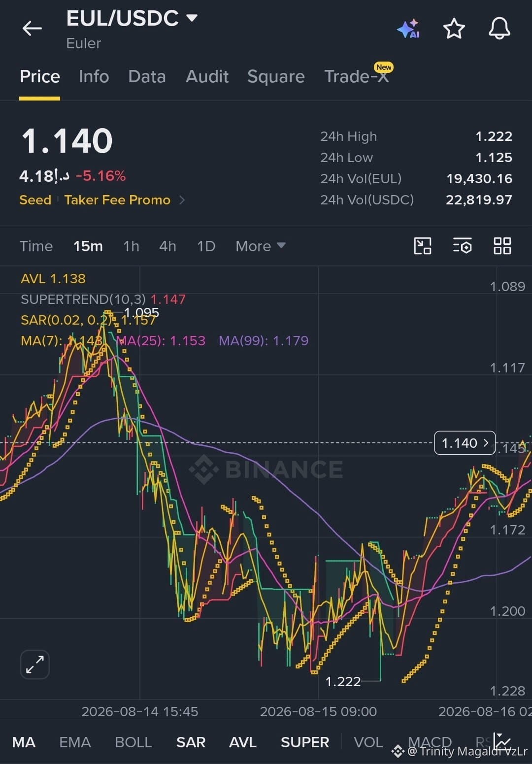Tap the 2026-08-15 09:00 time label
This screenshot has width=532, height=764.
[318, 711]
